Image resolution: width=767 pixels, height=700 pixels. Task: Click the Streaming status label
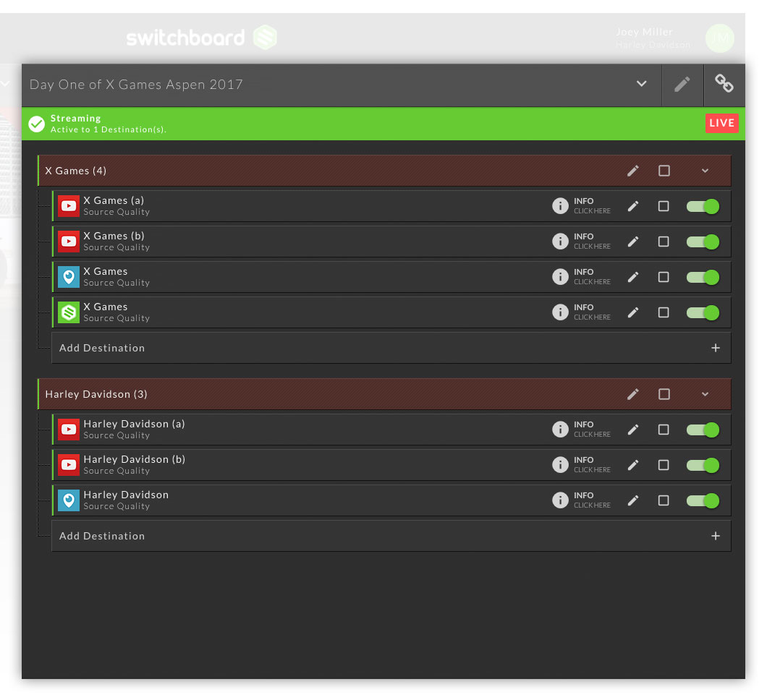(x=75, y=119)
